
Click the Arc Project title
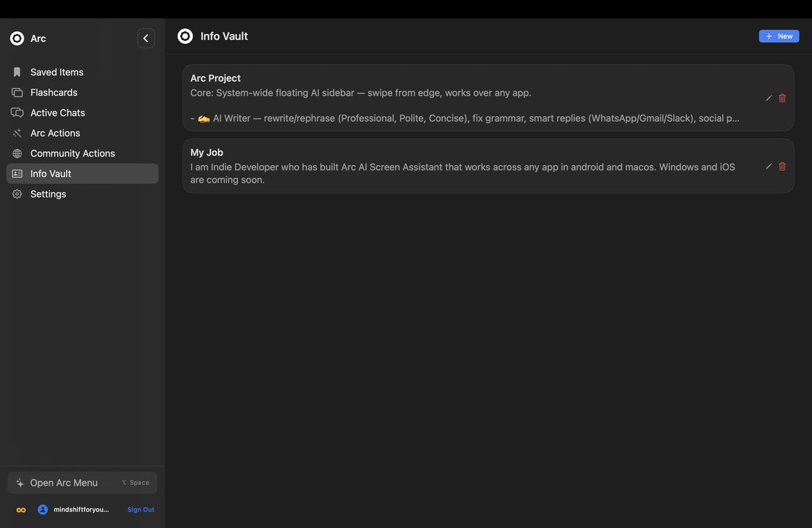pos(215,78)
